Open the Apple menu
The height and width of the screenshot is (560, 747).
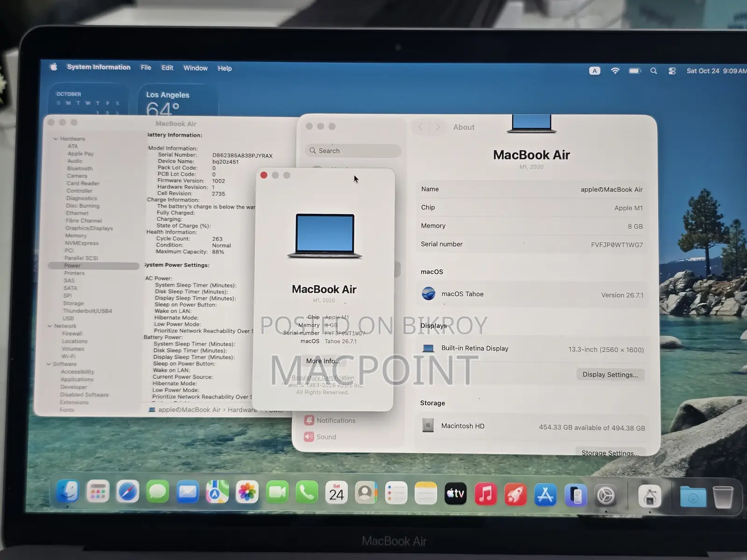click(54, 67)
